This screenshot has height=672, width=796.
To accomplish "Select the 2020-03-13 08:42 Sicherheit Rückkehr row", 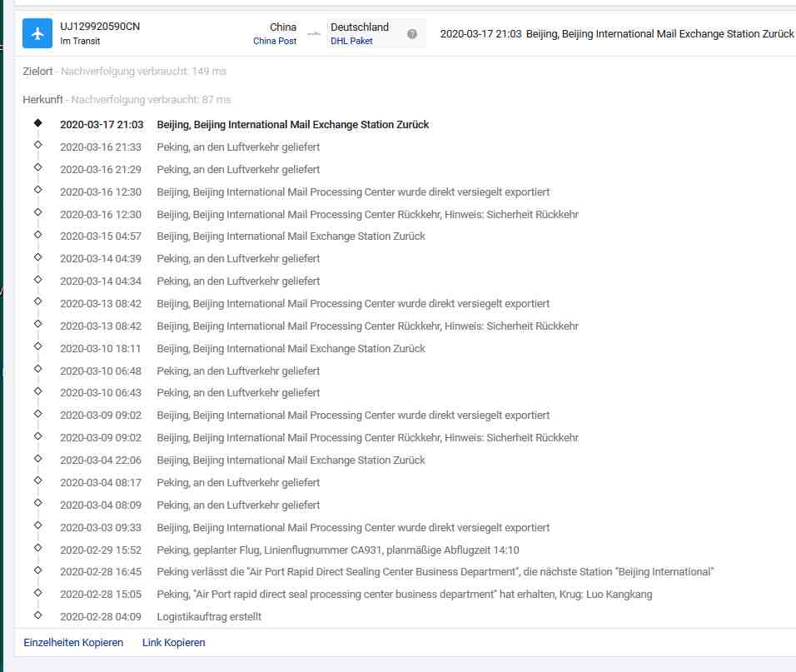I will click(x=319, y=326).
